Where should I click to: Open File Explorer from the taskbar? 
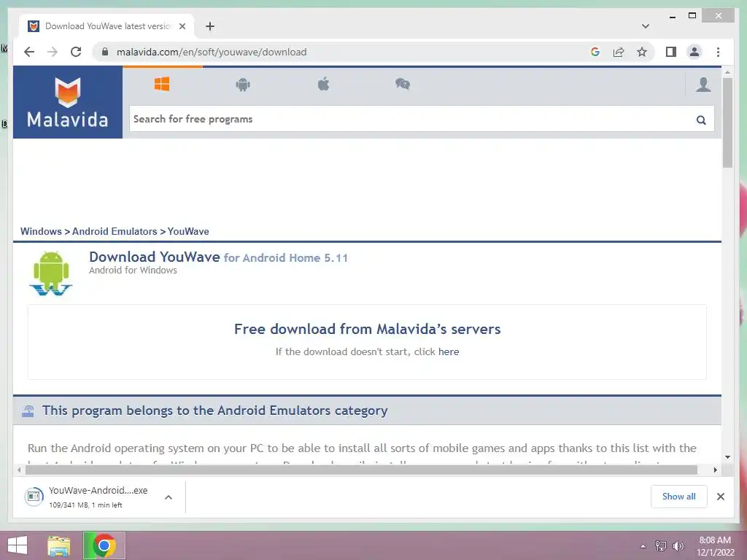59,545
